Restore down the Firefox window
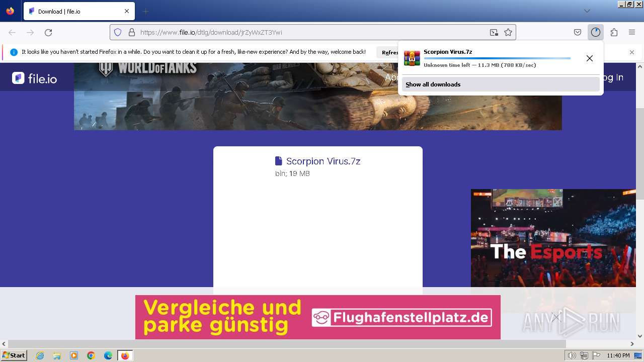 (x=630, y=4)
